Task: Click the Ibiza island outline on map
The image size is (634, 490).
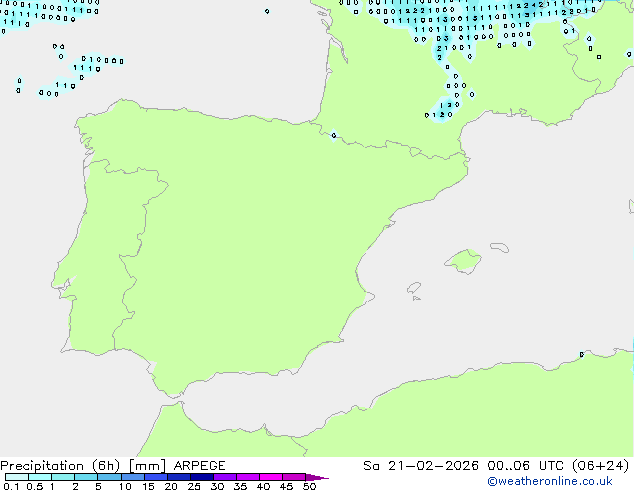Action: [414, 288]
